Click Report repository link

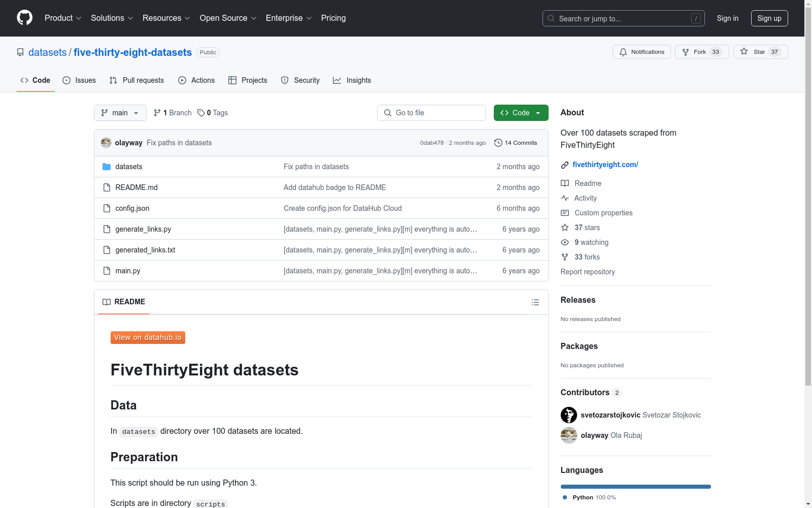588,272
